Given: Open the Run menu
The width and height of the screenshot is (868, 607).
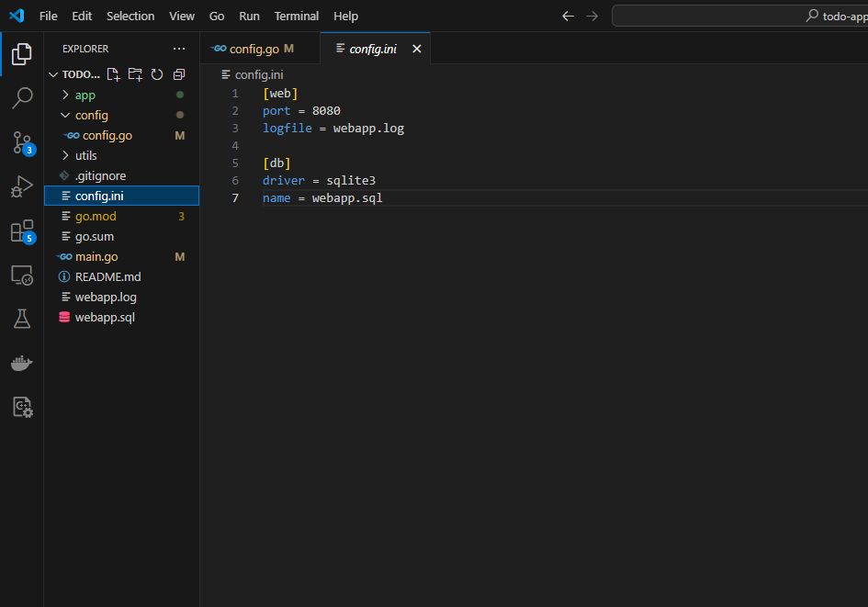Looking at the screenshot, I should click(249, 16).
